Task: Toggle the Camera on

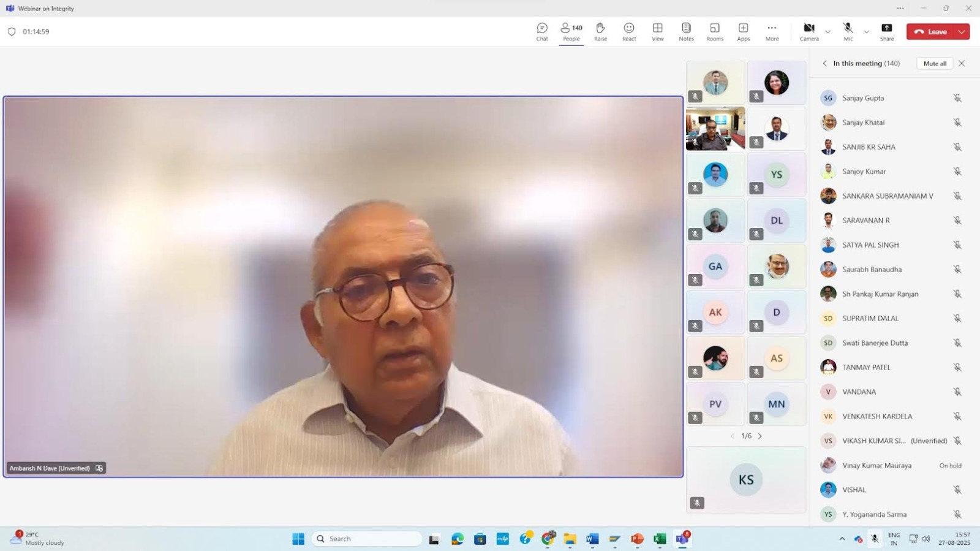Action: [x=809, y=32]
